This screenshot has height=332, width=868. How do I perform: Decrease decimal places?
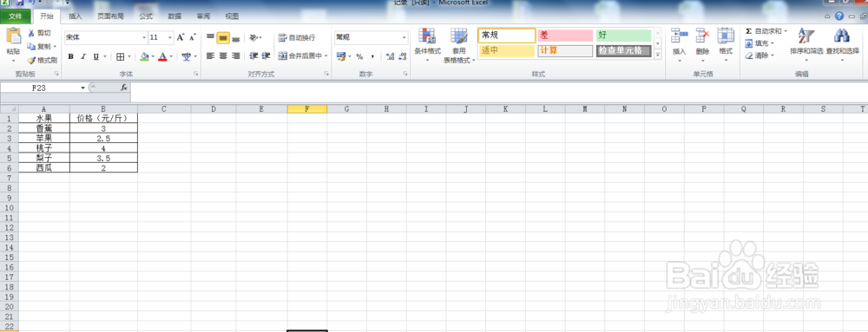(402, 56)
